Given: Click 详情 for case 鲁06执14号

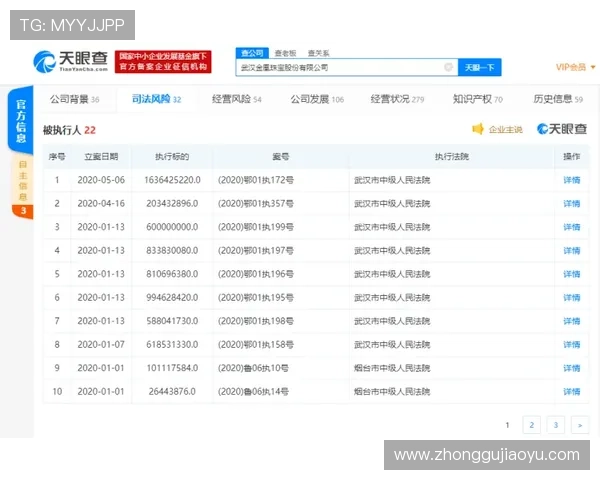Looking at the screenshot, I should coord(572,392).
